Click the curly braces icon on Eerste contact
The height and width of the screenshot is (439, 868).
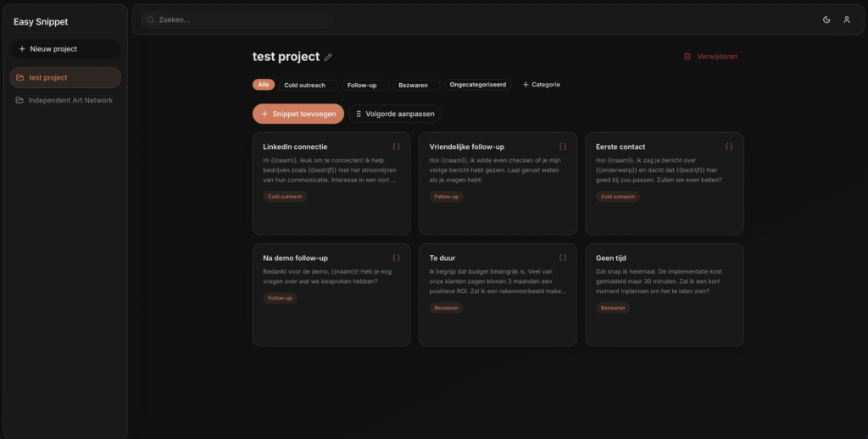click(729, 147)
